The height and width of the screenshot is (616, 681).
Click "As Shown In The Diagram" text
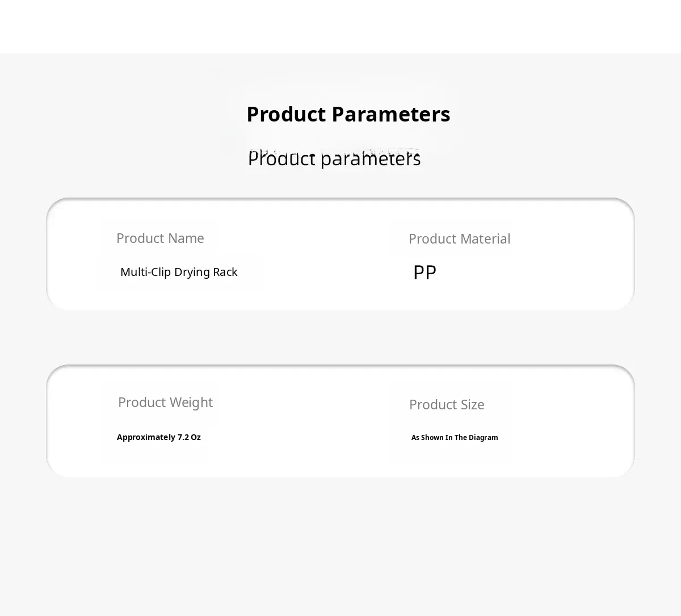point(455,438)
